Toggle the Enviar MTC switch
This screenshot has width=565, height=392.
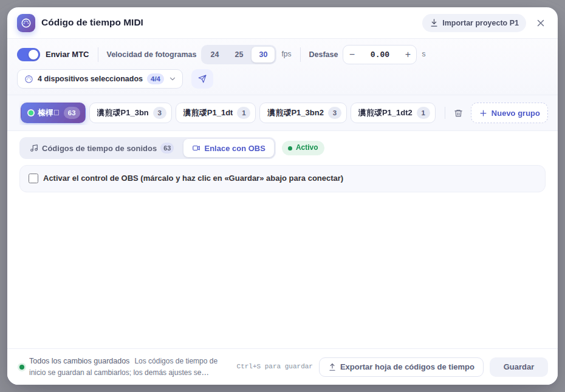click(29, 55)
